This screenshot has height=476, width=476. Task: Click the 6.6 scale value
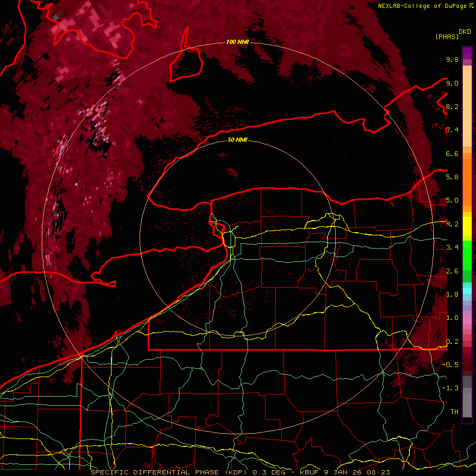(452, 153)
